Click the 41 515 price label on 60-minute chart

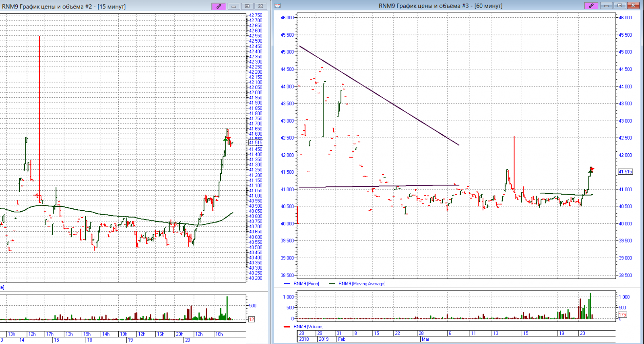click(625, 172)
